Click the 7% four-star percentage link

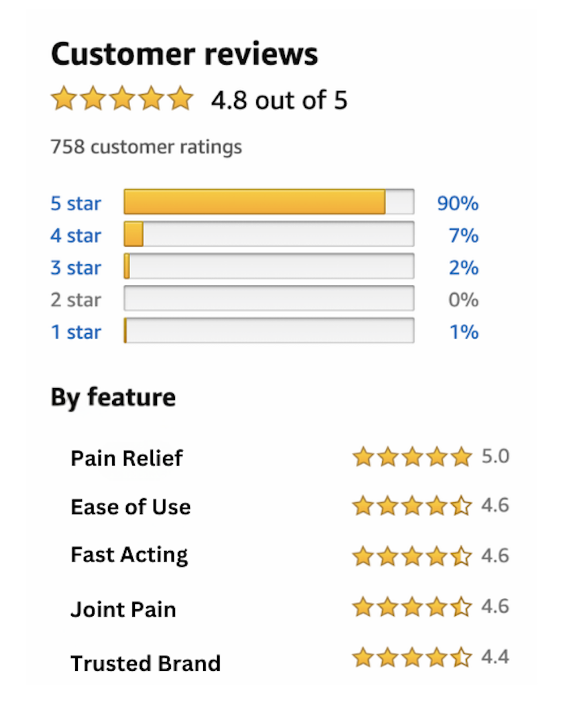point(463,236)
